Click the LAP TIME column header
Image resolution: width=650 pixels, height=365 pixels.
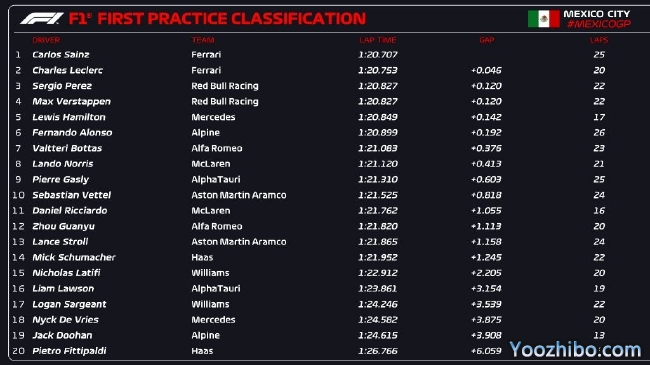pos(378,40)
